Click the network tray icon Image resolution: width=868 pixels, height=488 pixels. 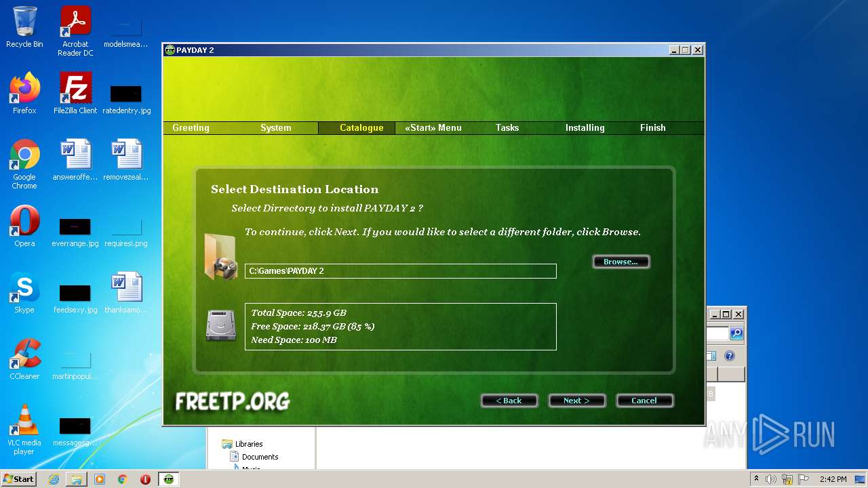tap(787, 479)
